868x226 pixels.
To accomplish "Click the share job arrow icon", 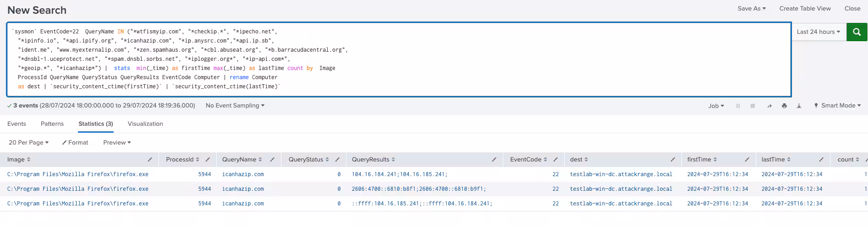I will 769,106.
